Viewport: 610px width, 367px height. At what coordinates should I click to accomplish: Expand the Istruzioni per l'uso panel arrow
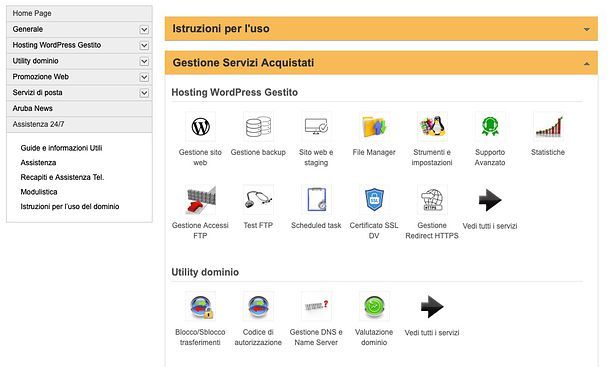pos(587,29)
